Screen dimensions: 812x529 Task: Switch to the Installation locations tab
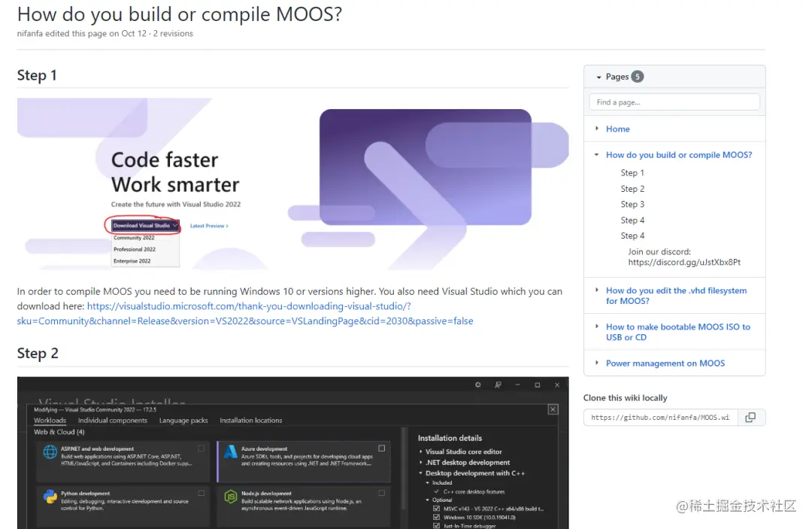(250, 420)
